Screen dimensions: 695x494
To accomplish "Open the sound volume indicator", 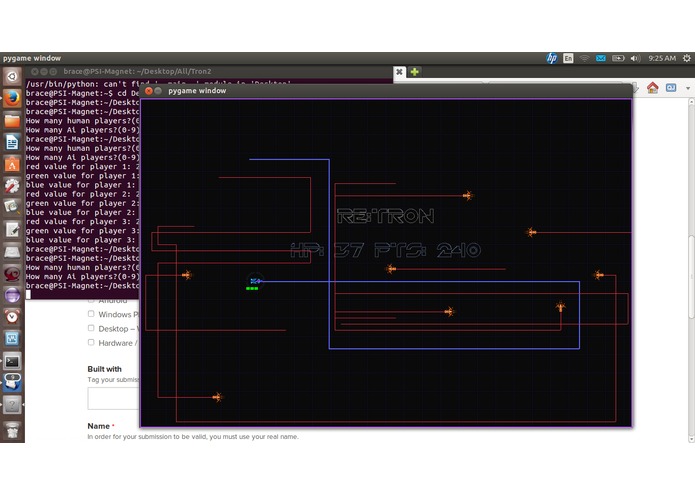I will (635, 58).
